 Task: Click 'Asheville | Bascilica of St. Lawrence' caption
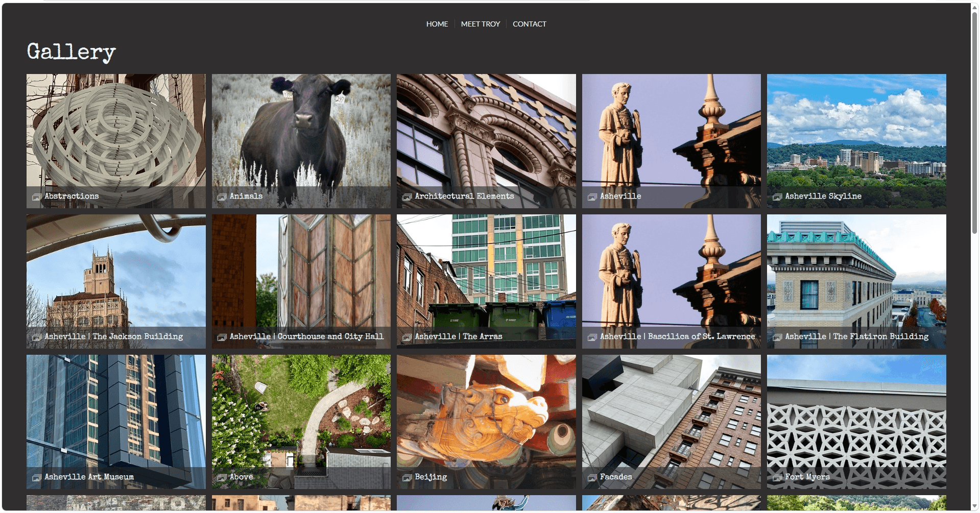click(677, 336)
